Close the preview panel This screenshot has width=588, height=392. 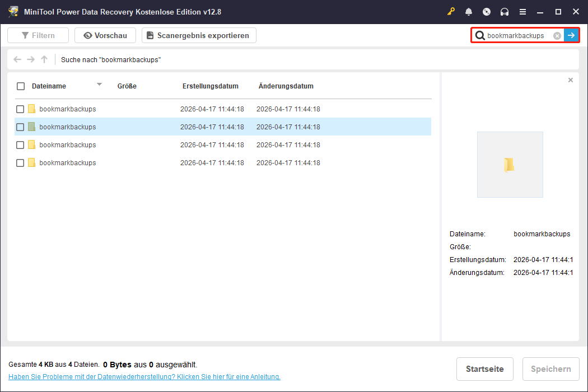pyautogui.click(x=571, y=80)
